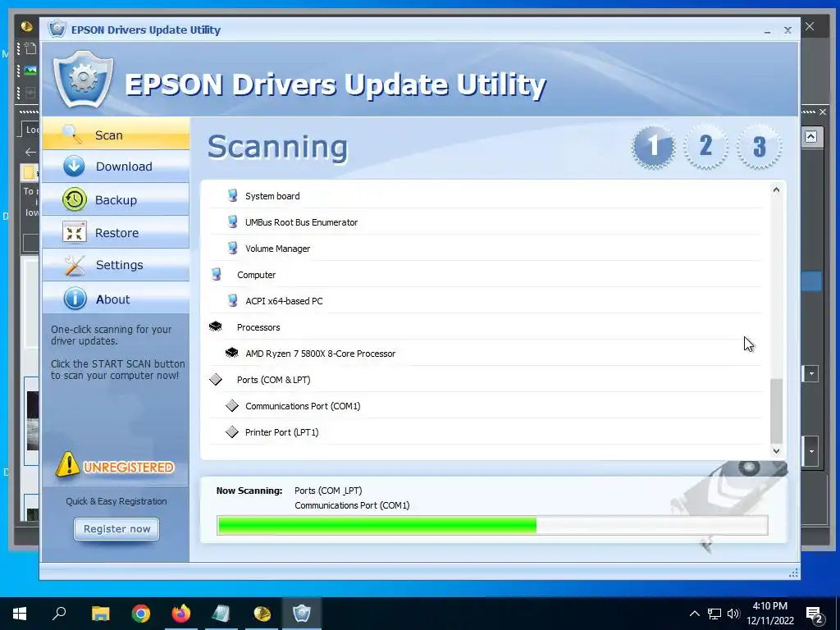
Task: Open the Restore section in sidebar
Action: click(116, 232)
